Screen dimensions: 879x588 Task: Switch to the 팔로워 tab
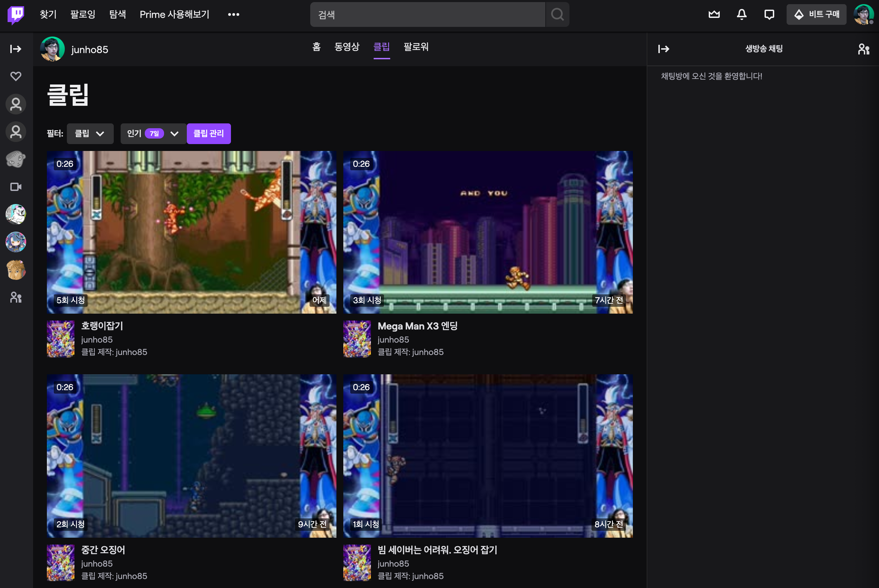(416, 47)
